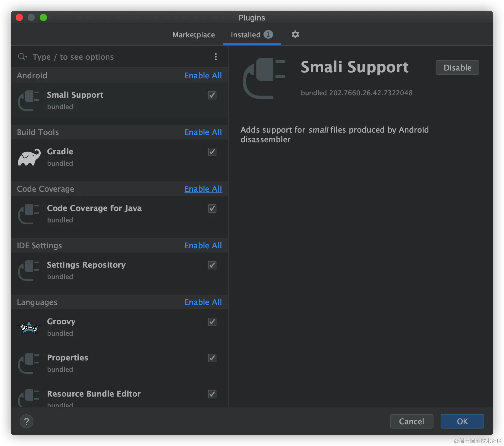504x446 pixels.
Task: Click the Properties plugin icon
Action: (29, 363)
